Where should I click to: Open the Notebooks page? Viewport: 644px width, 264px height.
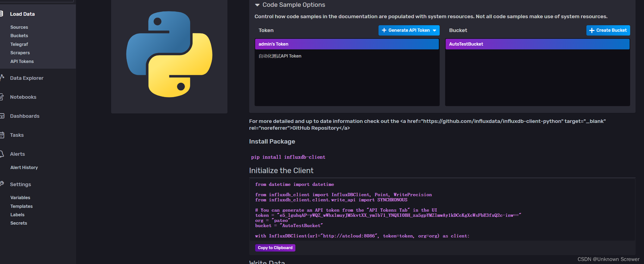23,97
